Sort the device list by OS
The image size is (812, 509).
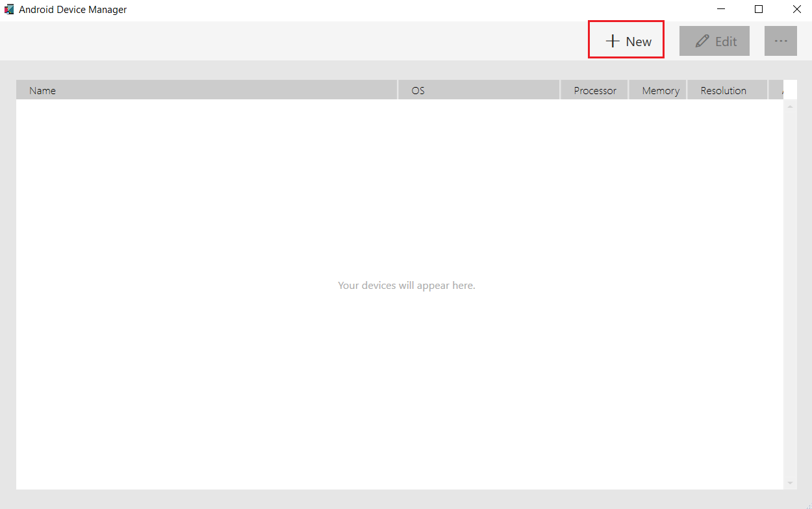tap(418, 90)
